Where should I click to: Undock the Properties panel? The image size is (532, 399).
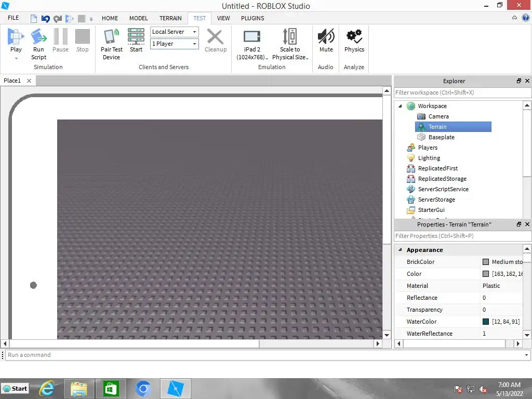tap(519, 224)
